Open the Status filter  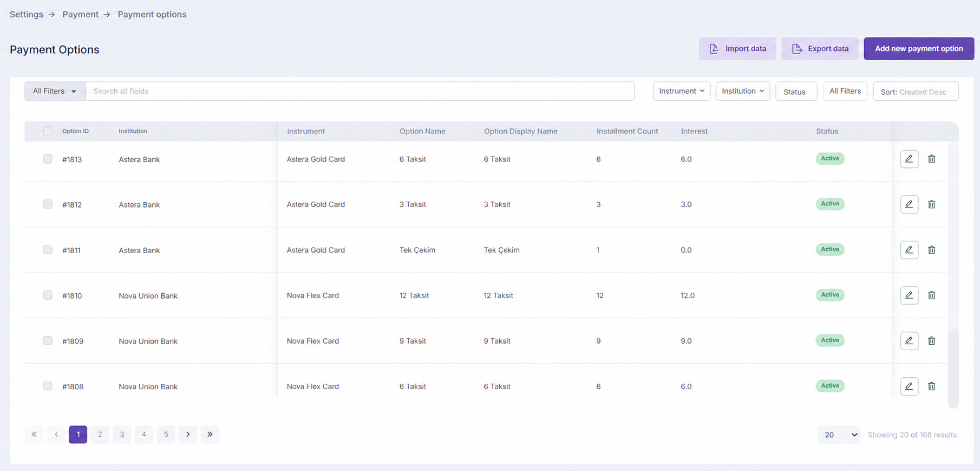click(796, 91)
